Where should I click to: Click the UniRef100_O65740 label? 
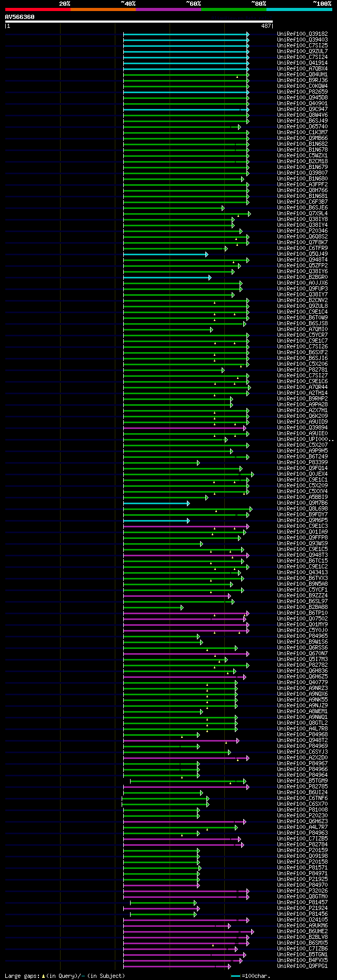click(302, 126)
